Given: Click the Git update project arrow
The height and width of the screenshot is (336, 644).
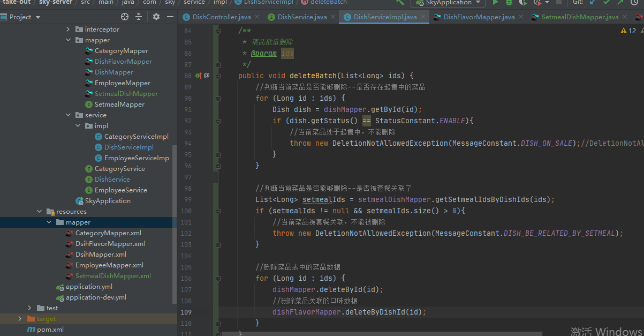Looking at the screenshot, I should tap(592, 3).
